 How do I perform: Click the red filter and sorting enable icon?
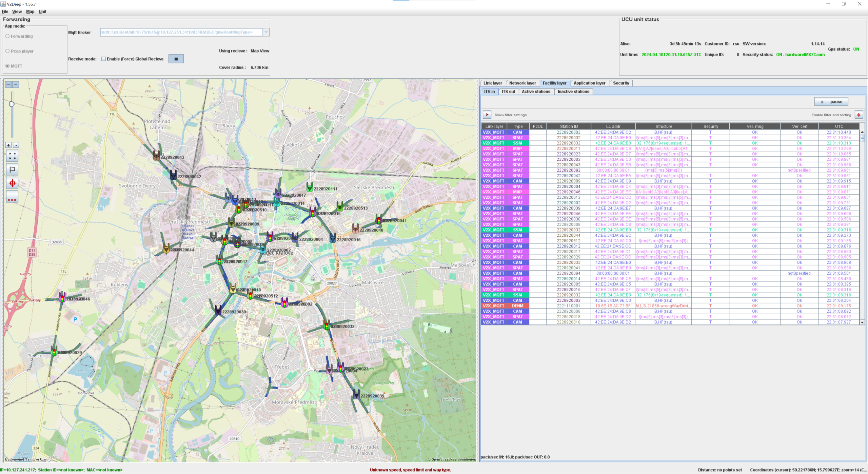(x=859, y=115)
